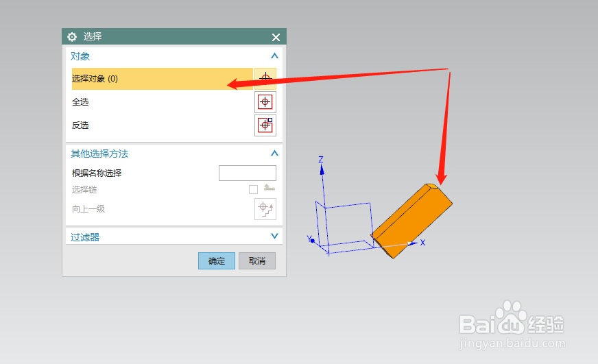The image size is (598, 364).
Task: Click the 全选 label
Action: coord(80,102)
